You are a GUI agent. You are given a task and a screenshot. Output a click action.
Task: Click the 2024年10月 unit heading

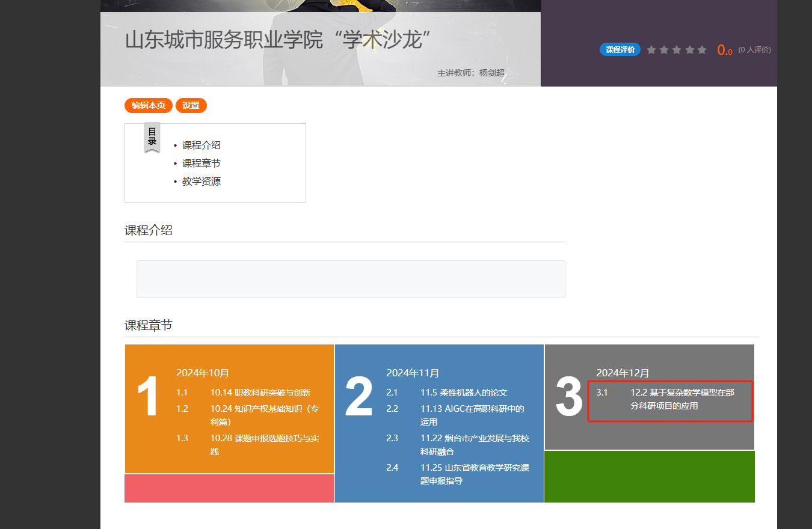tap(203, 373)
